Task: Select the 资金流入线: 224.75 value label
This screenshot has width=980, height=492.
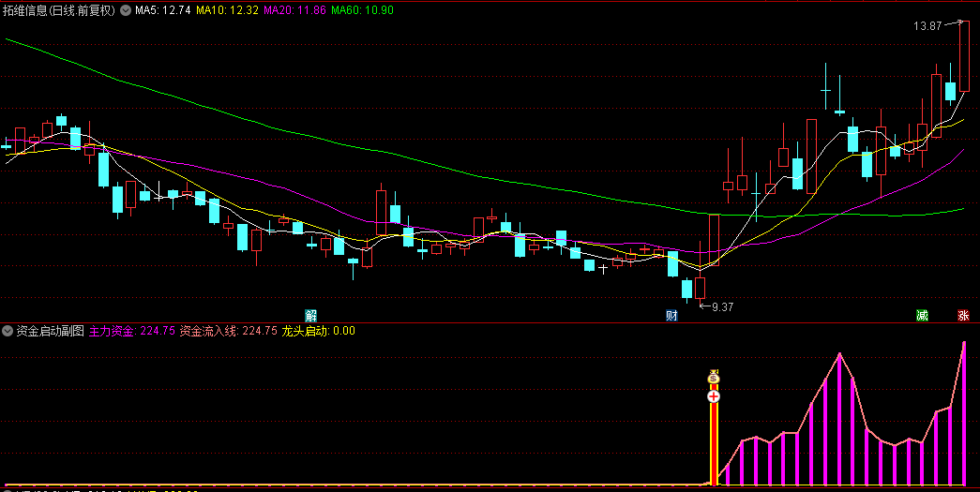Action: click(x=228, y=331)
